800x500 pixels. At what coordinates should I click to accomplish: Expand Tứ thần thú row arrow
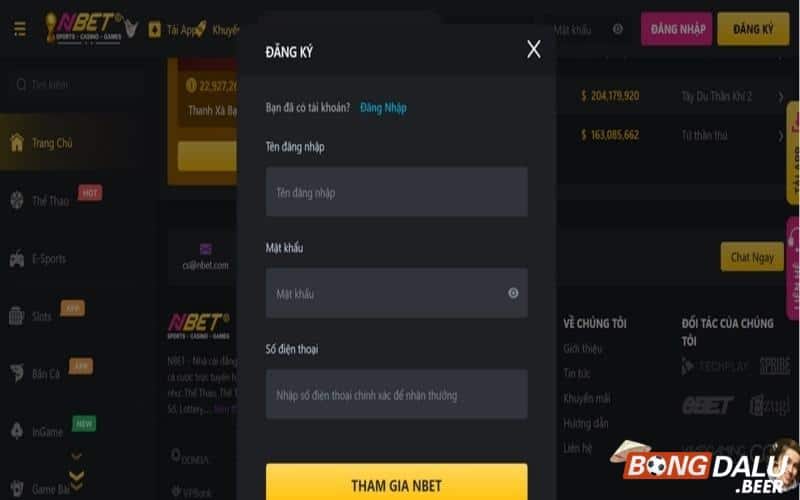(781, 136)
